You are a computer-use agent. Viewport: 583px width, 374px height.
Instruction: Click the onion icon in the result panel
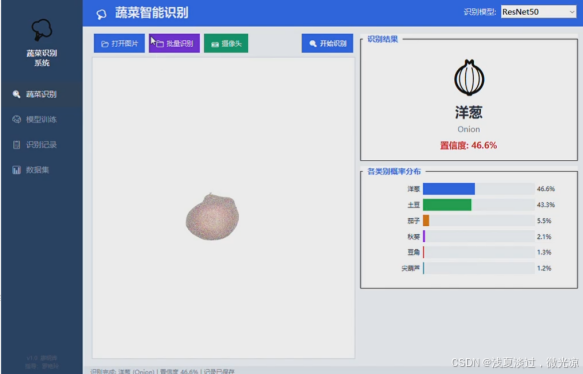tap(469, 78)
